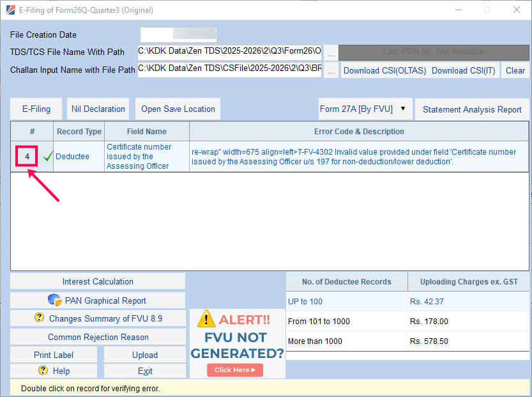The width and height of the screenshot is (532, 397).
Task: Clear the challan input file
Action: pos(515,70)
